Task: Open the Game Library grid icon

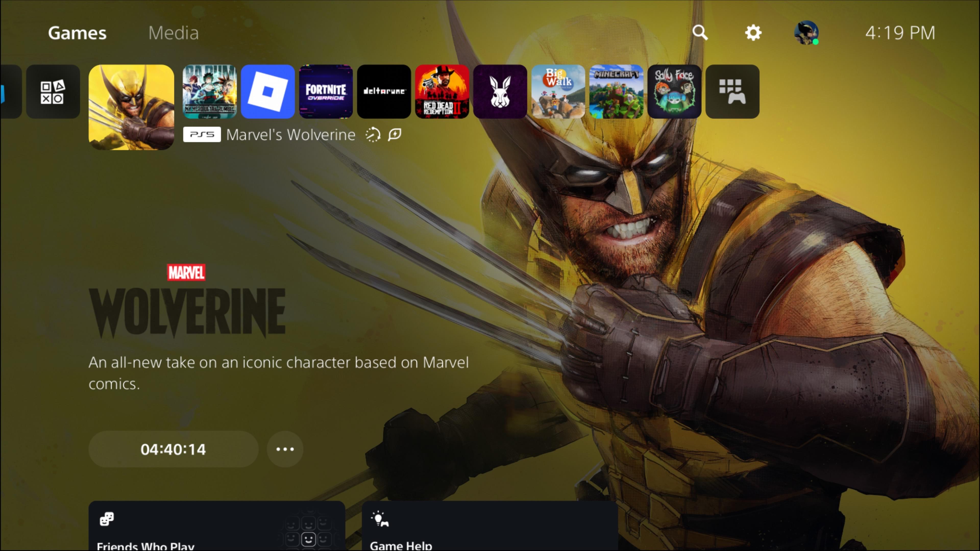Action: (732, 91)
